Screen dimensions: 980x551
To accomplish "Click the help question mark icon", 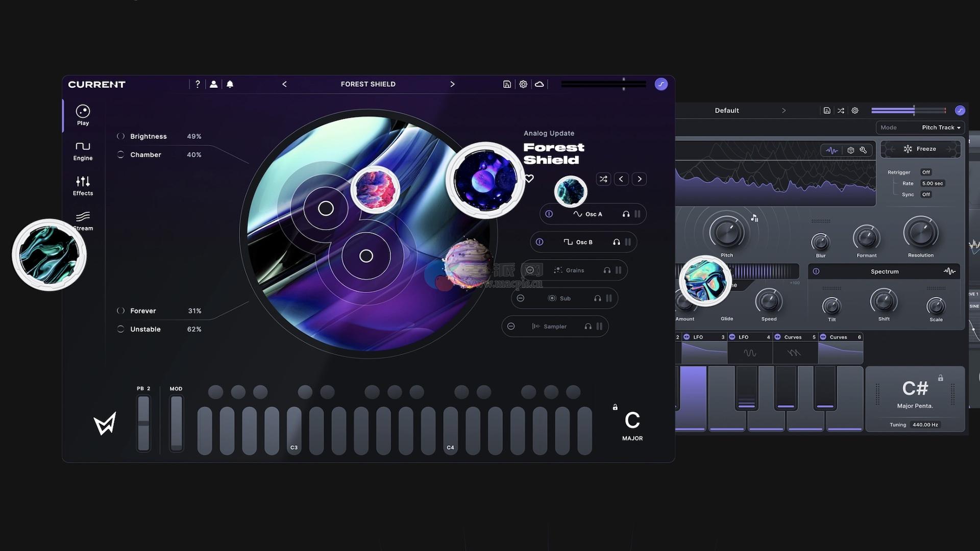I will (198, 84).
